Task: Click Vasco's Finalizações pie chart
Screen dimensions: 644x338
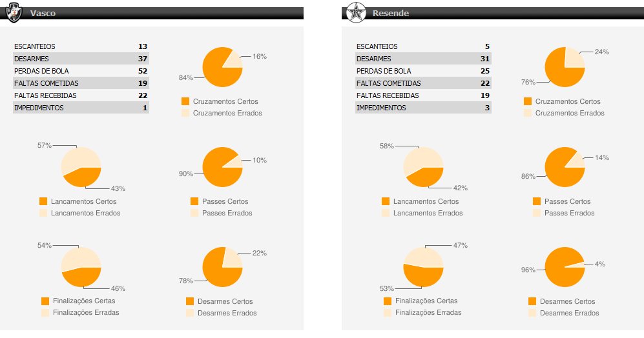Action: click(x=81, y=267)
